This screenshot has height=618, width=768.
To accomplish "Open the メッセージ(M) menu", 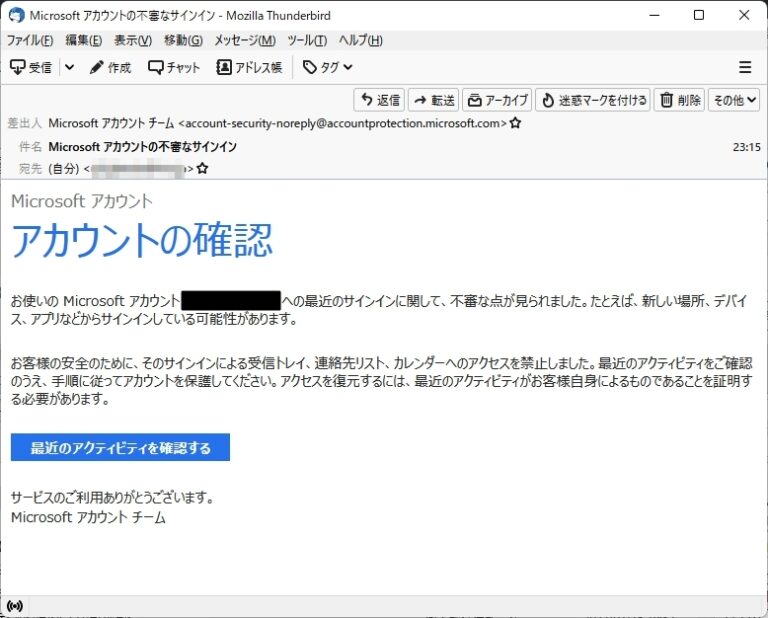I will point(245,40).
